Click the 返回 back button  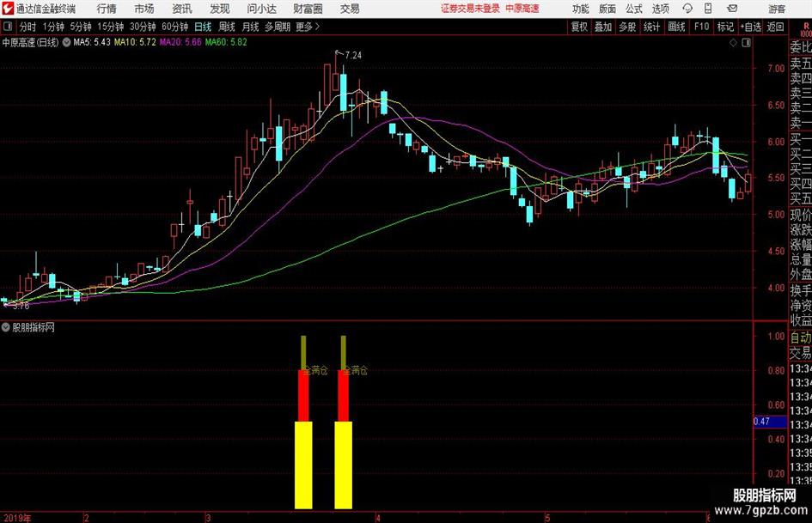(x=775, y=27)
